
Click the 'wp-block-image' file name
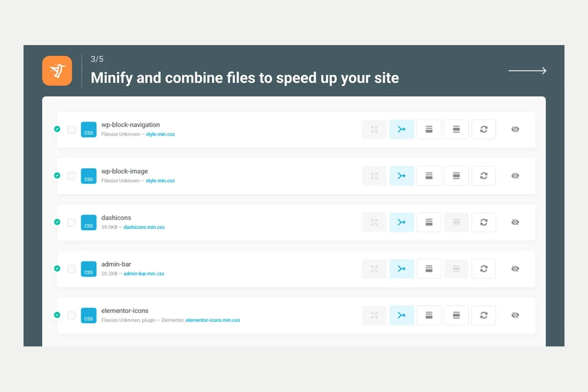click(124, 171)
